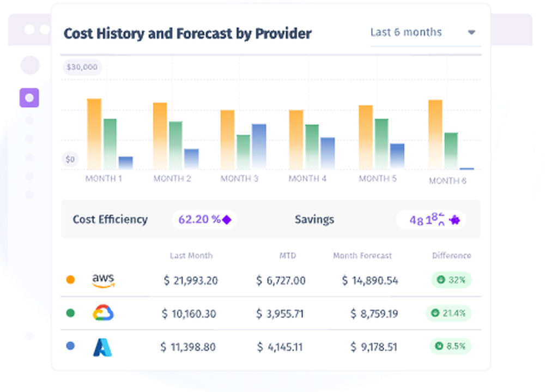Click the dropdown arrow beside Last 6 months
545x392 pixels.
471,32
